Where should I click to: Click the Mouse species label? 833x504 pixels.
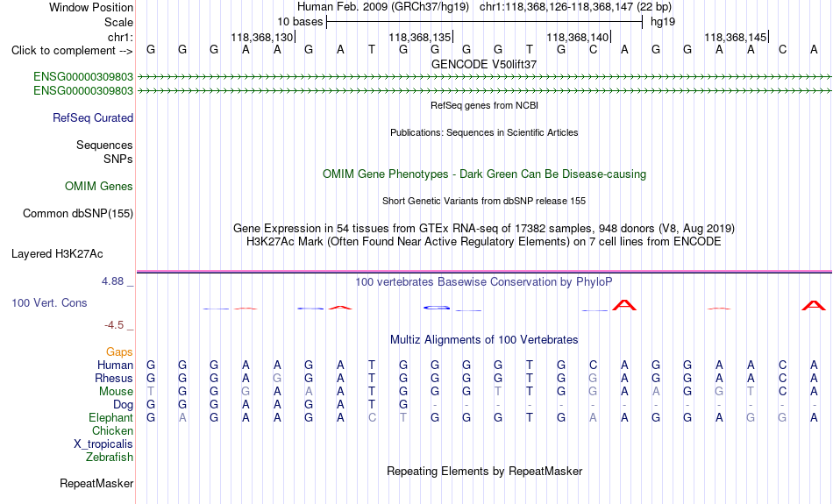(x=116, y=392)
